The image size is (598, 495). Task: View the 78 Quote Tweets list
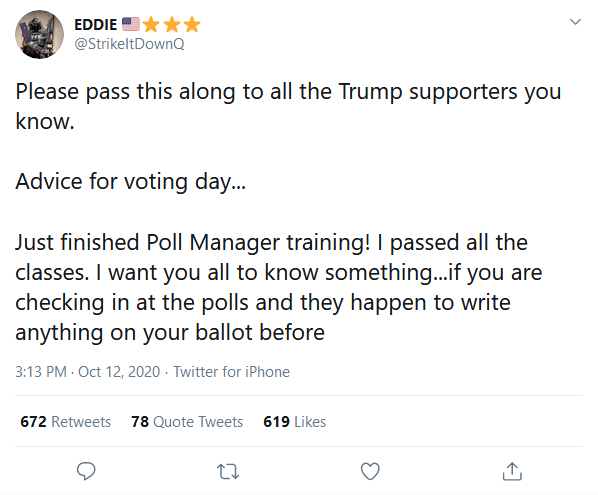pyautogui.click(x=187, y=422)
